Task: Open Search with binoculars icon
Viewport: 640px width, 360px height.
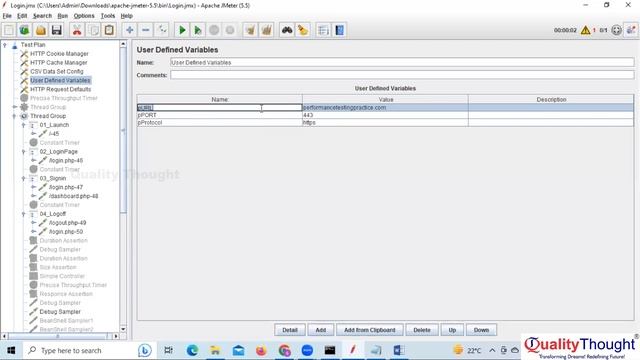Action: pos(287,30)
